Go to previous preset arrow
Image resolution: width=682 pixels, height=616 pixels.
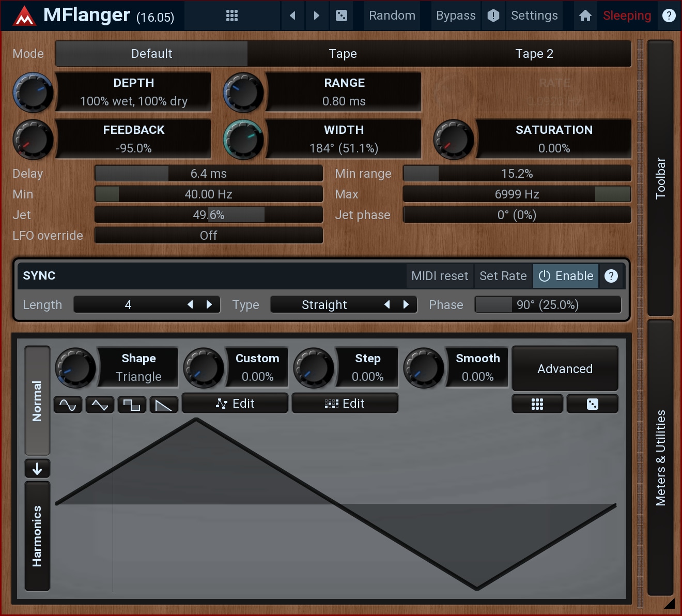coord(293,16)
